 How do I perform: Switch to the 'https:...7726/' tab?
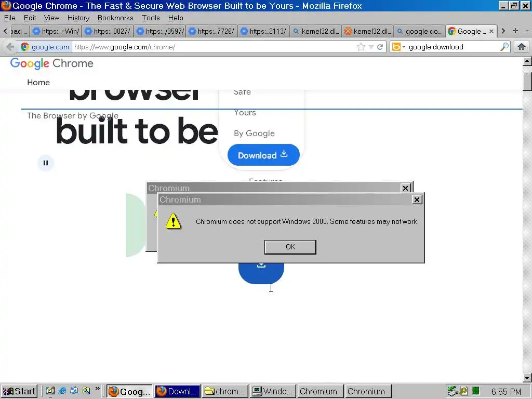(211, 31)
